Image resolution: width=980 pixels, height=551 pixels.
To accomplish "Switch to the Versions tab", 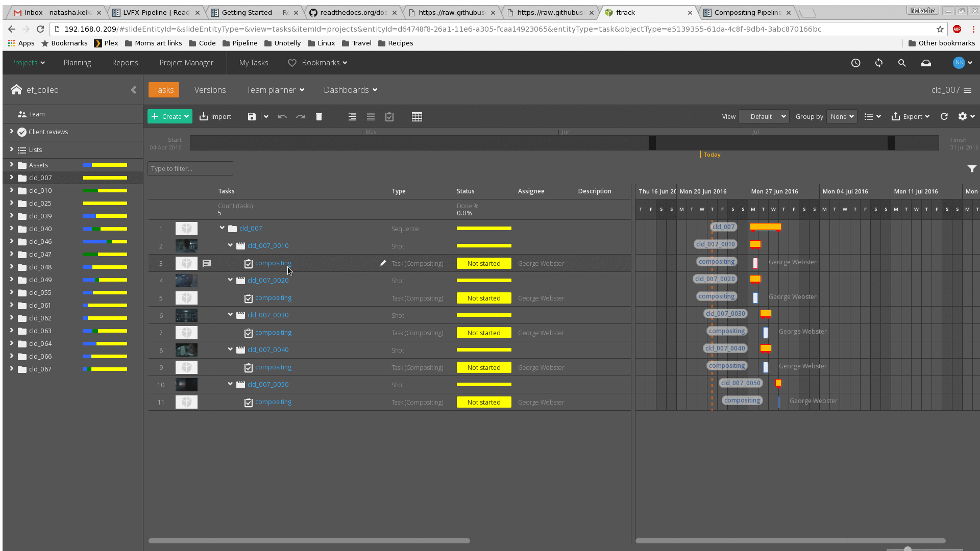I will click(x=210, y=90).
